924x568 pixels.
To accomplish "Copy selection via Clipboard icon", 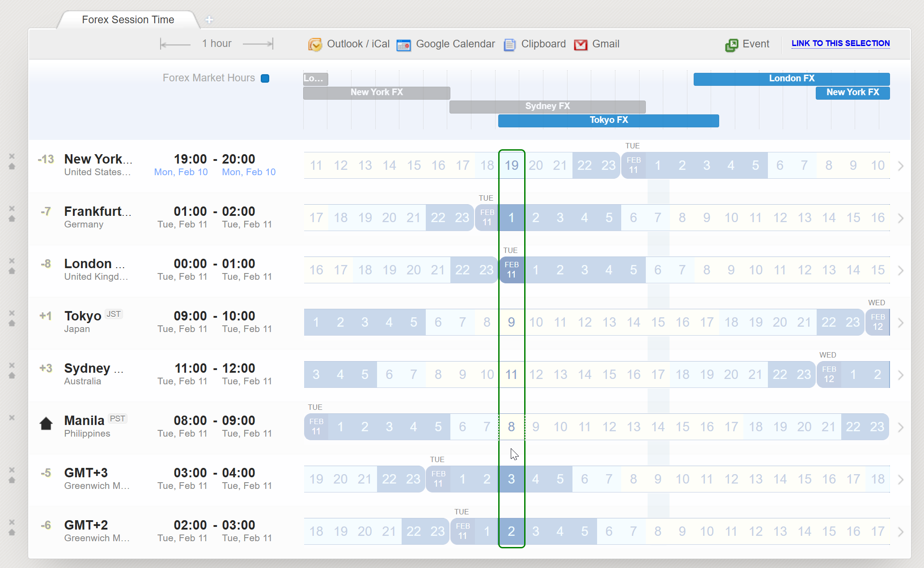I will 509,45.
